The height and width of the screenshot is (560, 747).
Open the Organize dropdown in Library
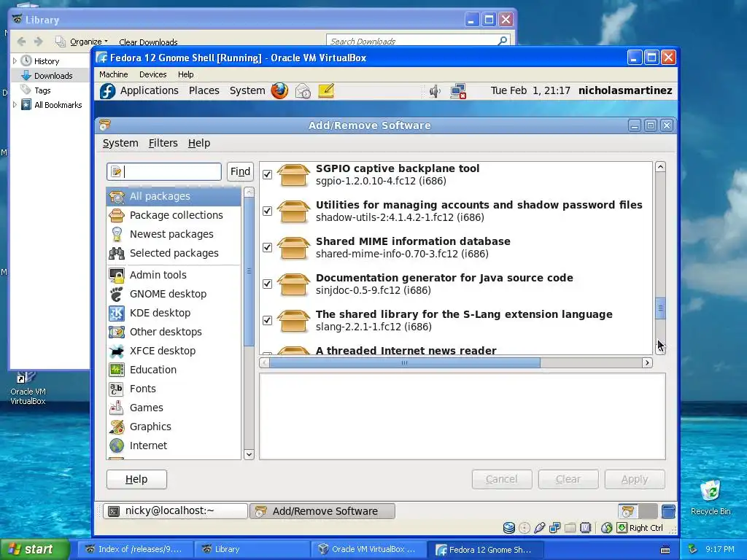tap(88, 42)
